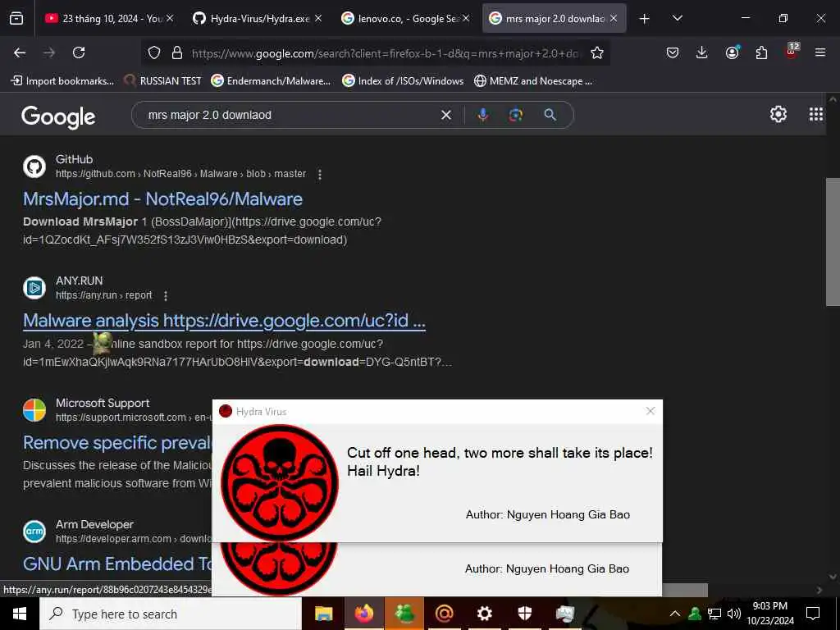Open tracking protection shield in address bar
Screen dimensions: 840x630
[154, 52]
